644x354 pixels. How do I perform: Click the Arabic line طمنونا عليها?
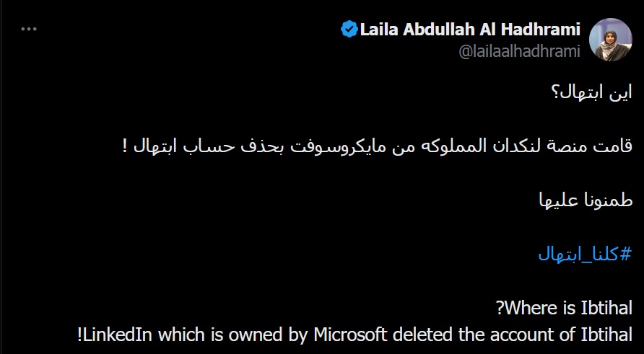coord(586,200)
